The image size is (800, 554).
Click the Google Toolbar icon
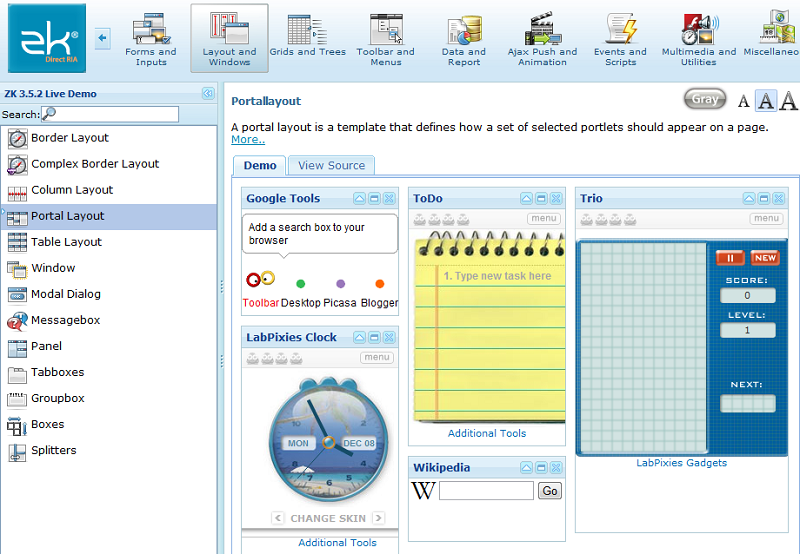point(260,279)
